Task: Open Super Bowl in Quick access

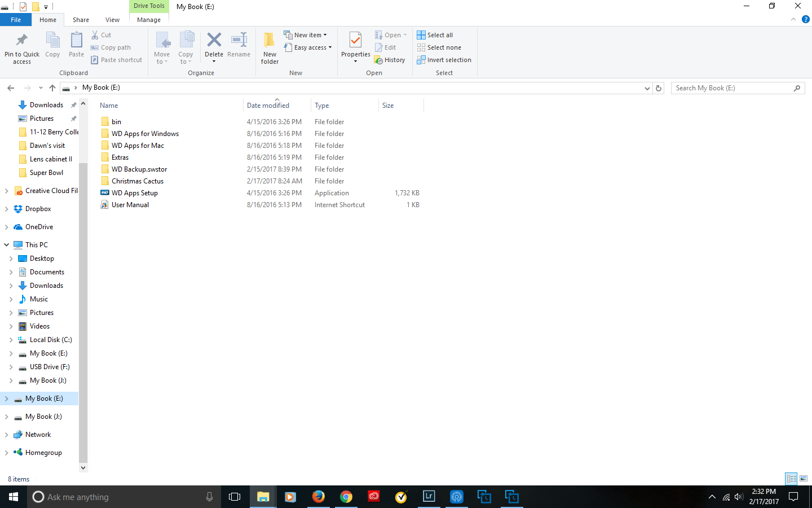Action: 46,173
